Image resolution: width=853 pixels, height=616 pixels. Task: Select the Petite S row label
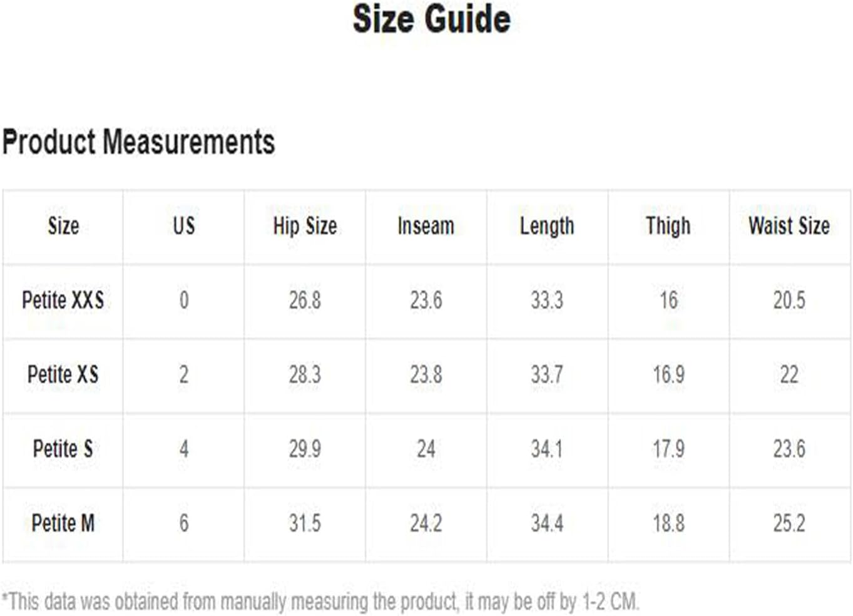click(x=63, y=449)
